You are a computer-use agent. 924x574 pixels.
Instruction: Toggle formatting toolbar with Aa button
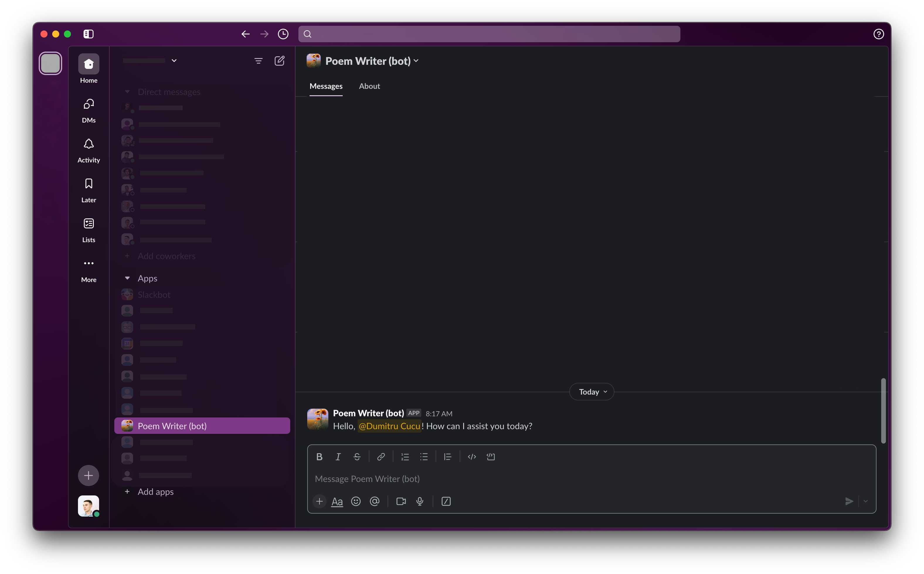click(337, 502)
